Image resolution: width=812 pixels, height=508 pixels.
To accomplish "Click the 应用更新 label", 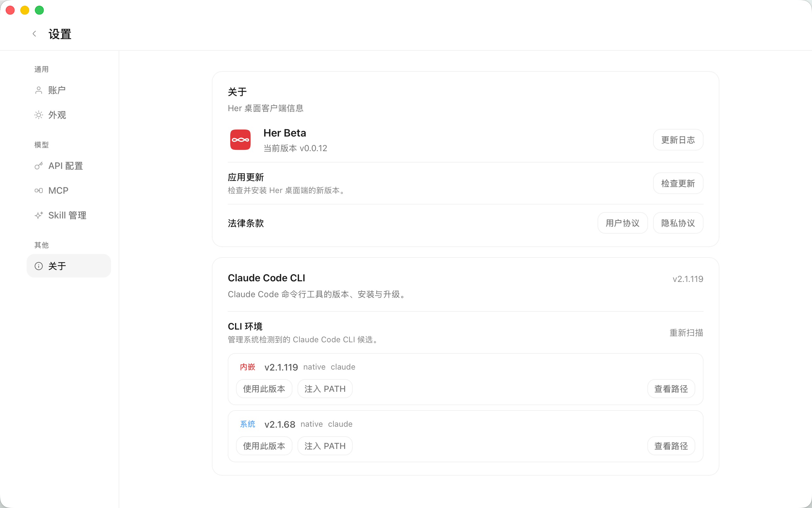I will [x=246, y=177].
